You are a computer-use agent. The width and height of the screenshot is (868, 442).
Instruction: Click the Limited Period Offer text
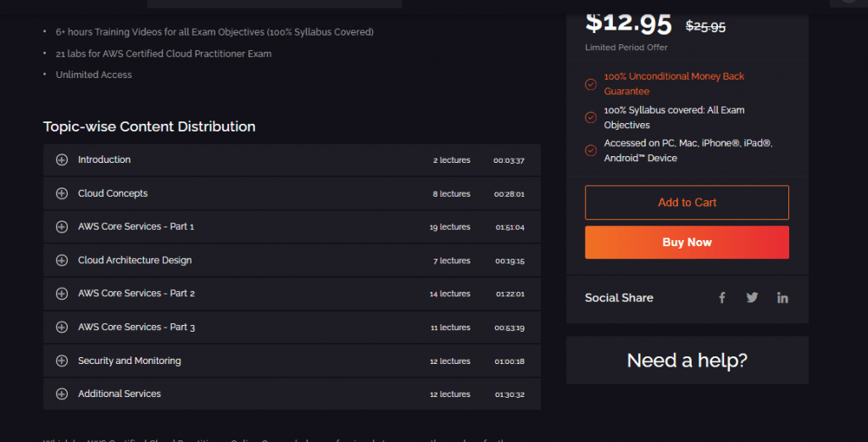626,48
